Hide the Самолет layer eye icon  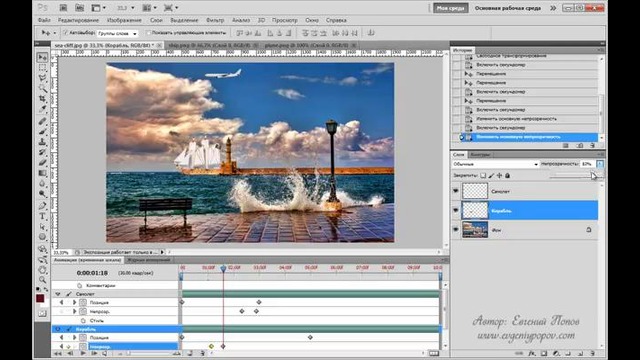[456, 191]
